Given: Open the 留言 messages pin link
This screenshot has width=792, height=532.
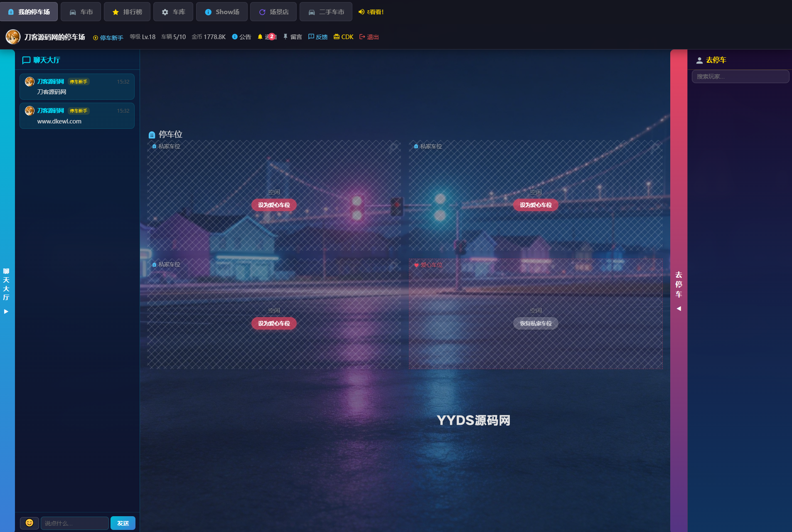Looking at the screenshot, I should (293, 37).
